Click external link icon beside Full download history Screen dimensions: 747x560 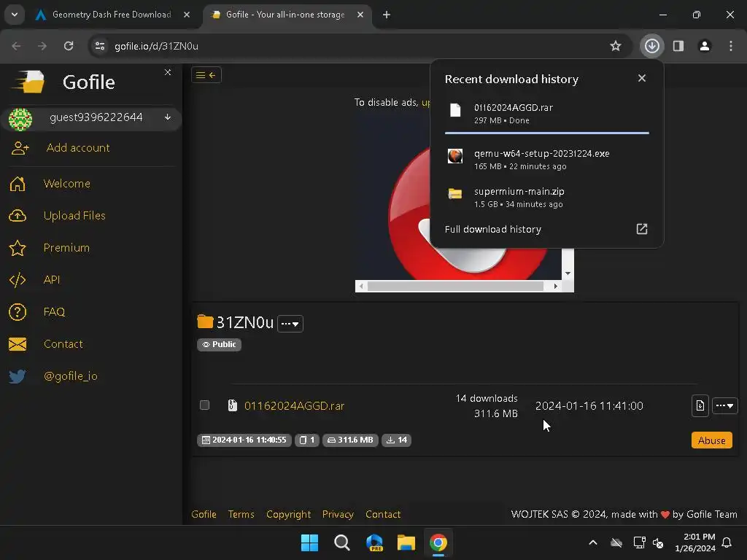[642, 229]
